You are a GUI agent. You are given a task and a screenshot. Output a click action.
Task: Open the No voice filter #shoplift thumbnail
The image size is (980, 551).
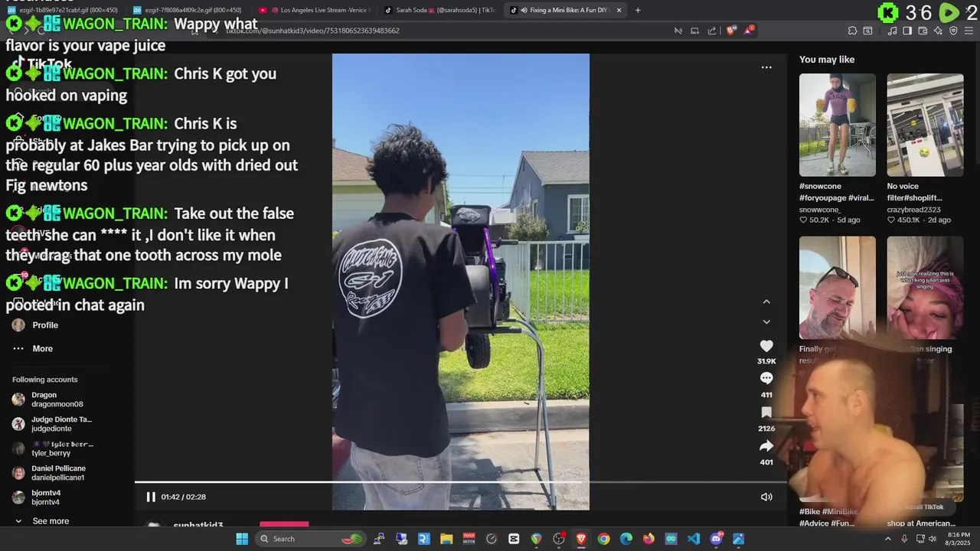925,125
